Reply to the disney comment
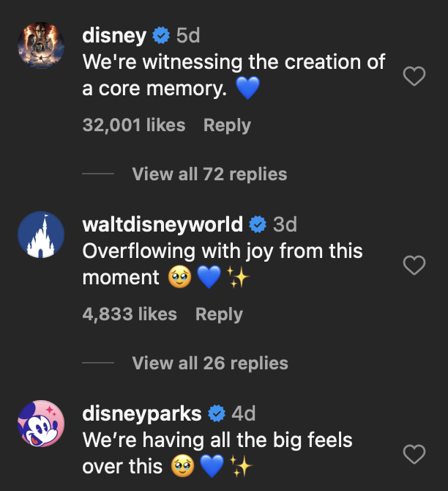The image size is (448, 491). (x=227, y=125)
